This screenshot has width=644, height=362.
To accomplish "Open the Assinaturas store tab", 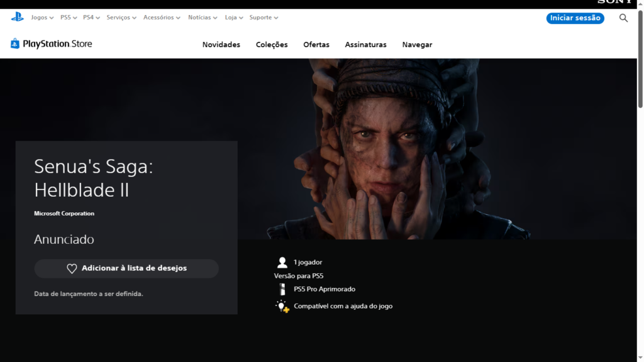I will pyautogui.click(x=365, y=45).
